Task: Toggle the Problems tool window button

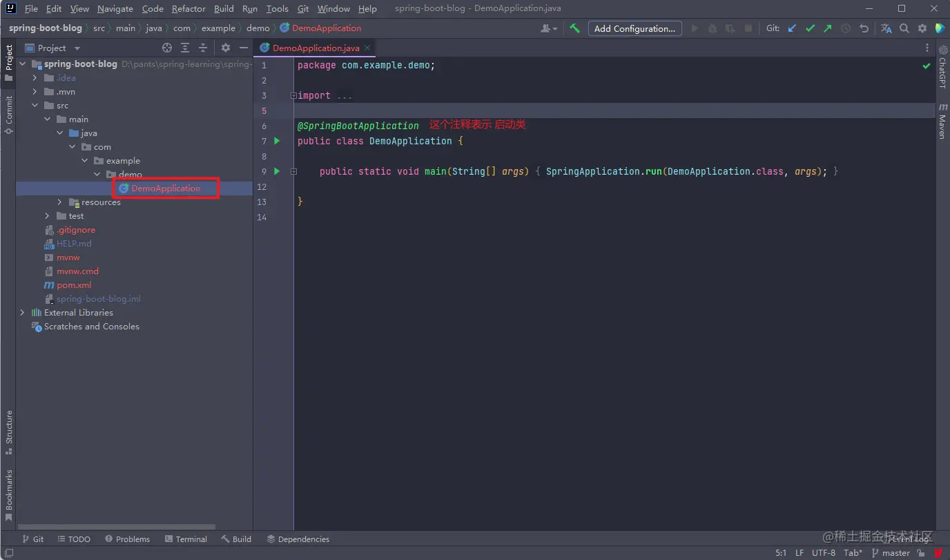Action: (127, 539)
